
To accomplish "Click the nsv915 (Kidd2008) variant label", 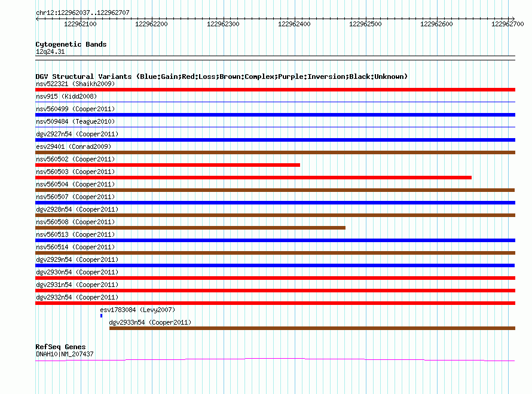I will click(66, 96).
